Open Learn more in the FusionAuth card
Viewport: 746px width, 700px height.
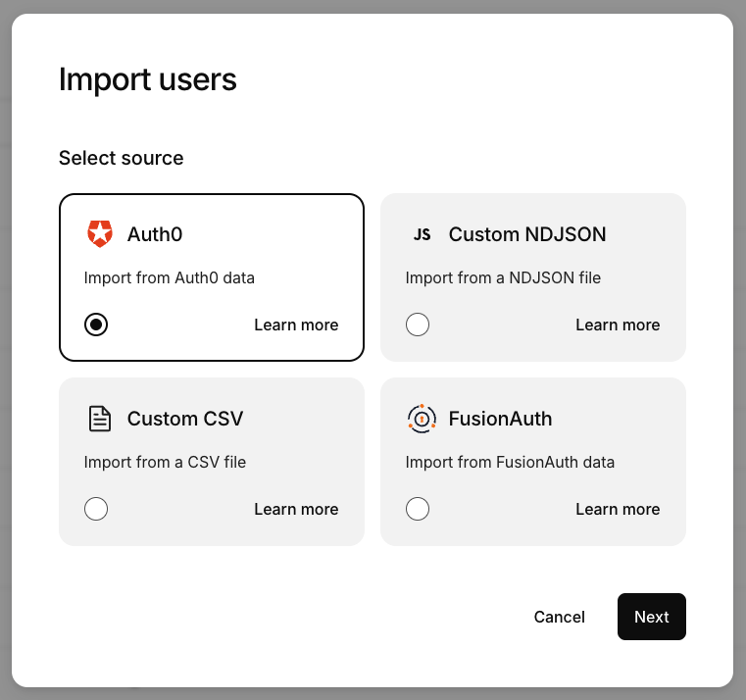point(618,509)
